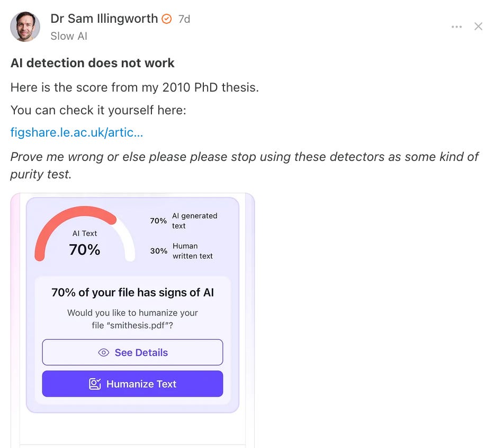
Task: Click the 7d post timestamp
Action: (x=184, y=19)
